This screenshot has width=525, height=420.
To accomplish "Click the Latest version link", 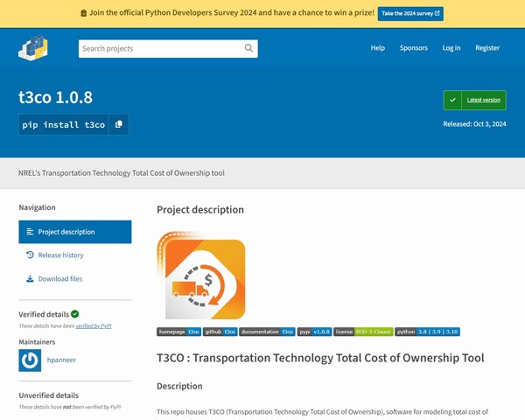I will (x=484, y=100).
